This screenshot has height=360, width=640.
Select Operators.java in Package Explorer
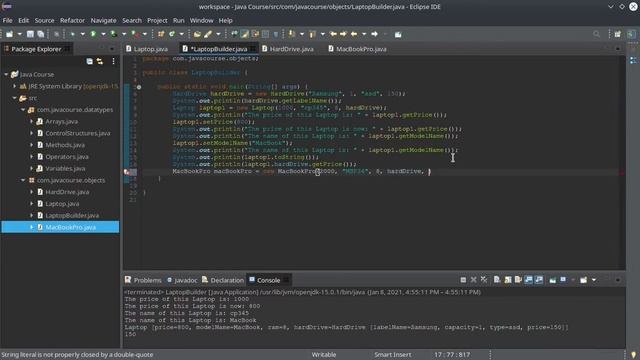[x=67, y=157]
